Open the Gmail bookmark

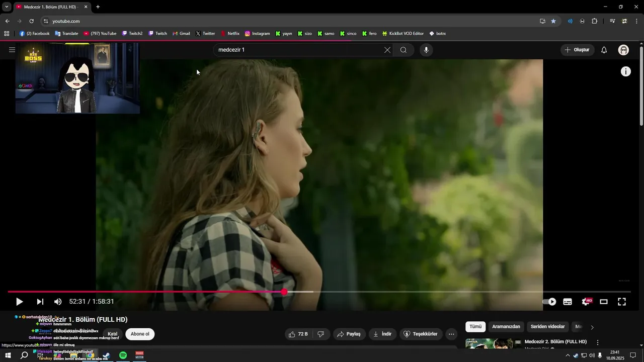(x=181, y=34)
